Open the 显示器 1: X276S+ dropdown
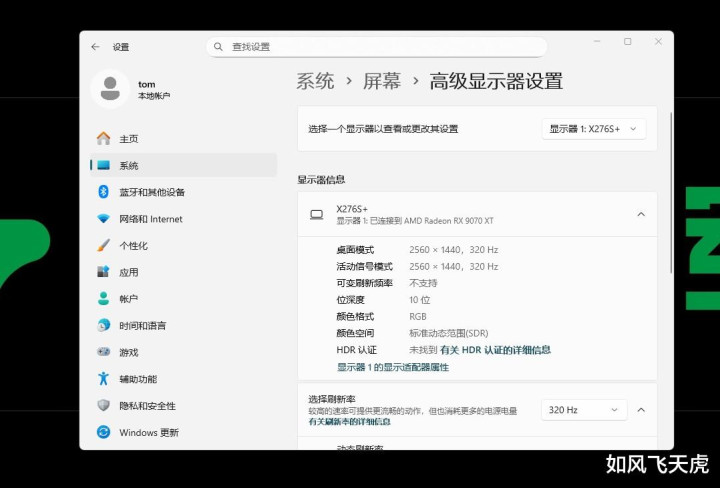 [594, 129]
